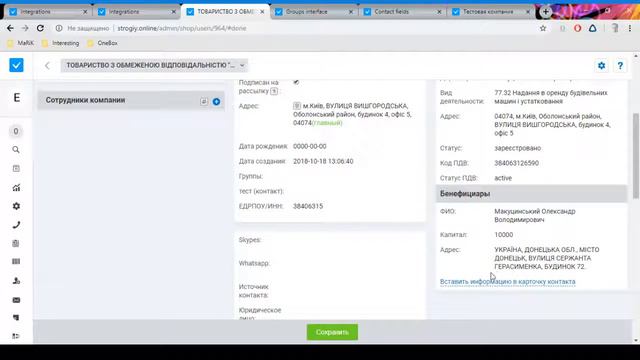
Task: Open the new tab plus button
Action: tap(546, 12)
